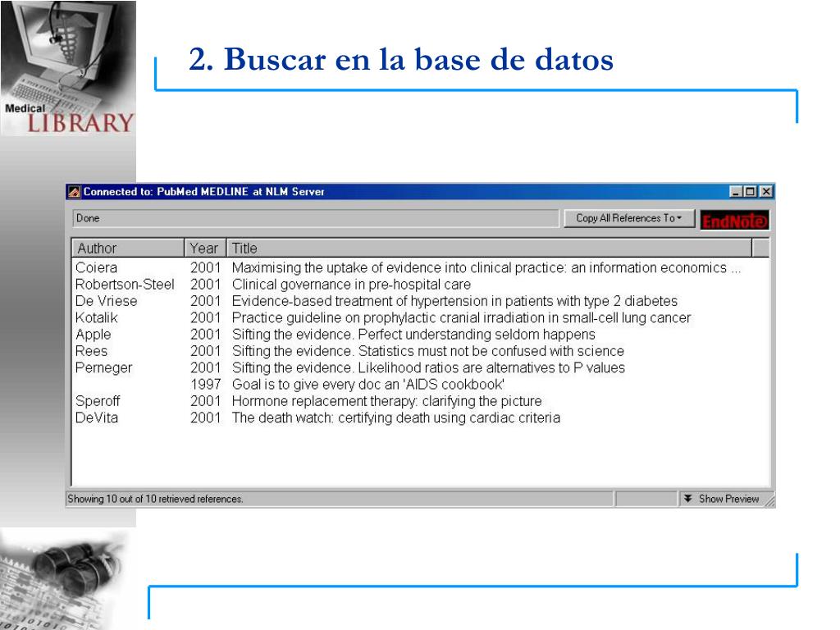Click title 'Perfect understanding seldom happens'
Screen dimensions: 840x630
(x=477, y=335)
